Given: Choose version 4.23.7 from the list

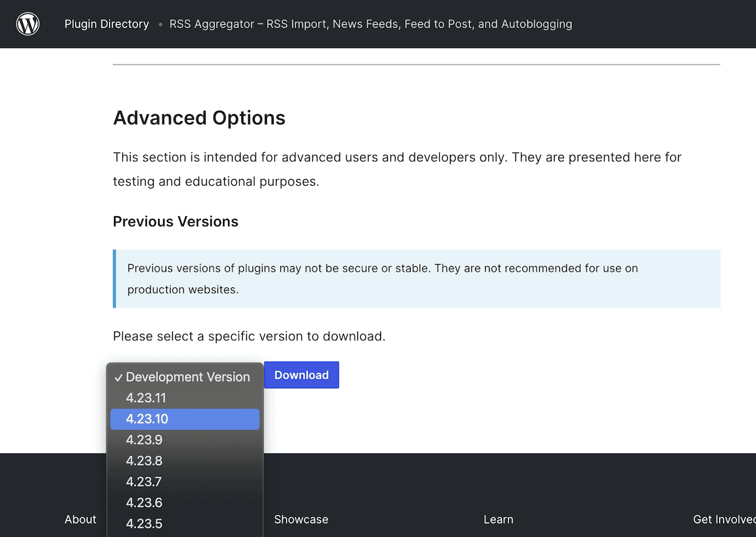Looking at the screenshot, I should [185, 482].
